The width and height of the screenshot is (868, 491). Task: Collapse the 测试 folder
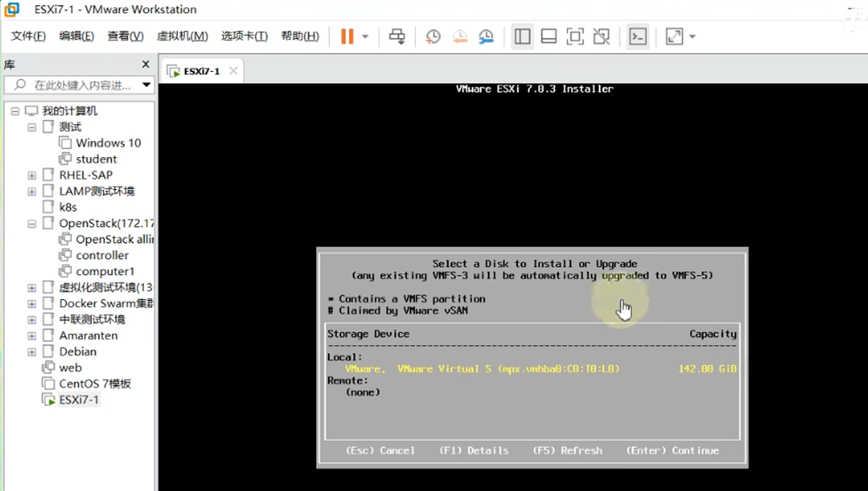click(31, 128)
